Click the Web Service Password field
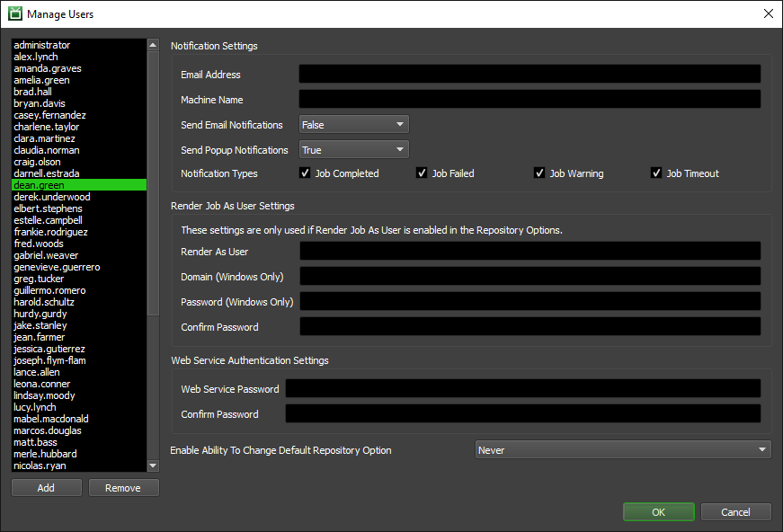 (523, 388)
